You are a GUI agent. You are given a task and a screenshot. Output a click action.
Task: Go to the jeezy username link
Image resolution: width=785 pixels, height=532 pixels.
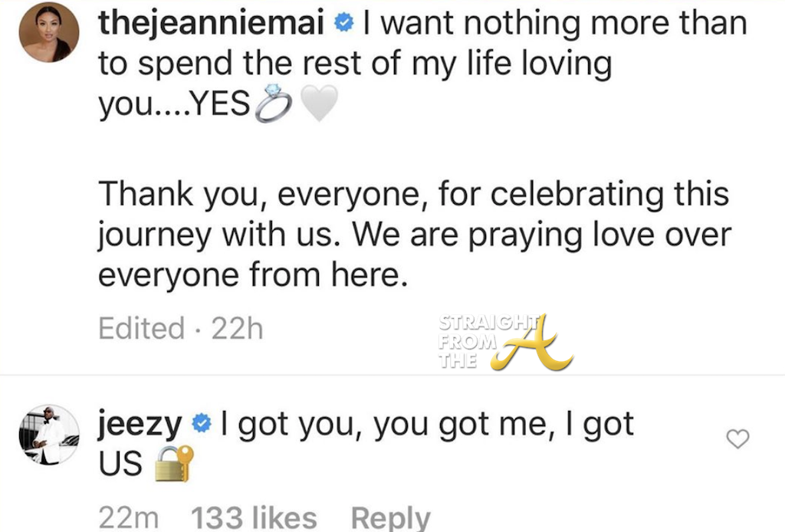[140, 424]
